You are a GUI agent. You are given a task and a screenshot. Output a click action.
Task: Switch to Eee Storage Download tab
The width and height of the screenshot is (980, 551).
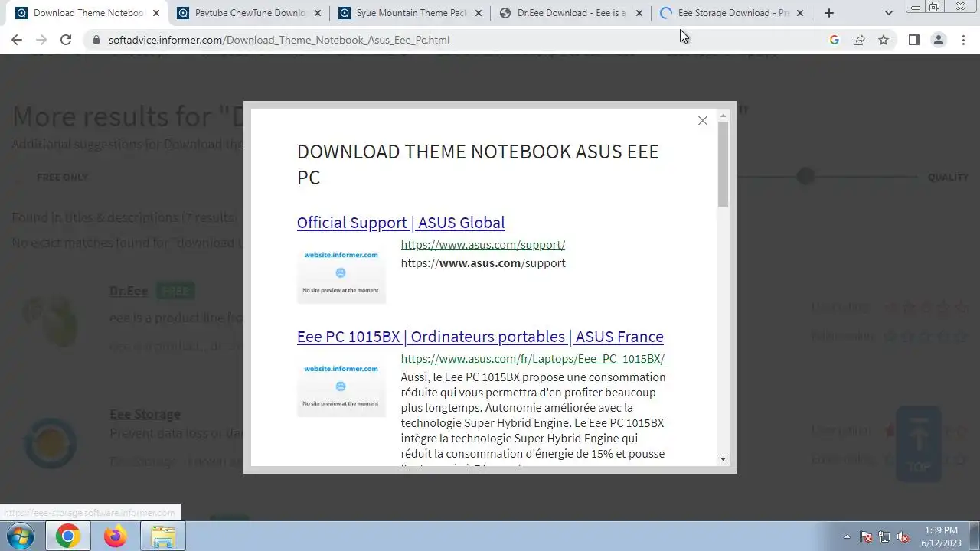(x=733, y=13)
